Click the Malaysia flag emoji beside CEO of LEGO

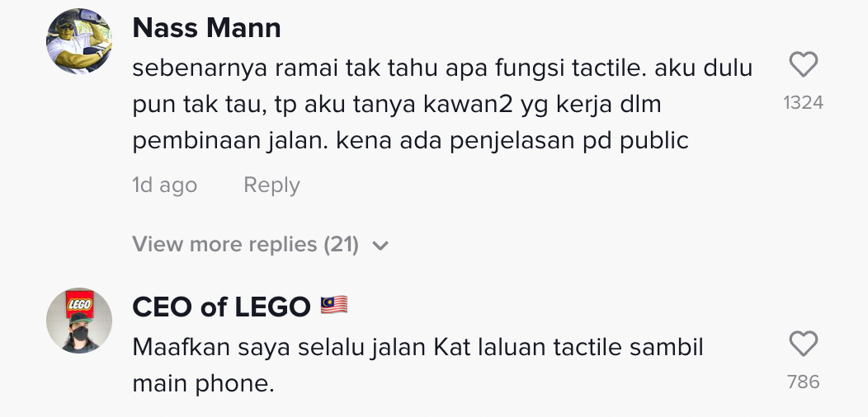tap(333, 307)
